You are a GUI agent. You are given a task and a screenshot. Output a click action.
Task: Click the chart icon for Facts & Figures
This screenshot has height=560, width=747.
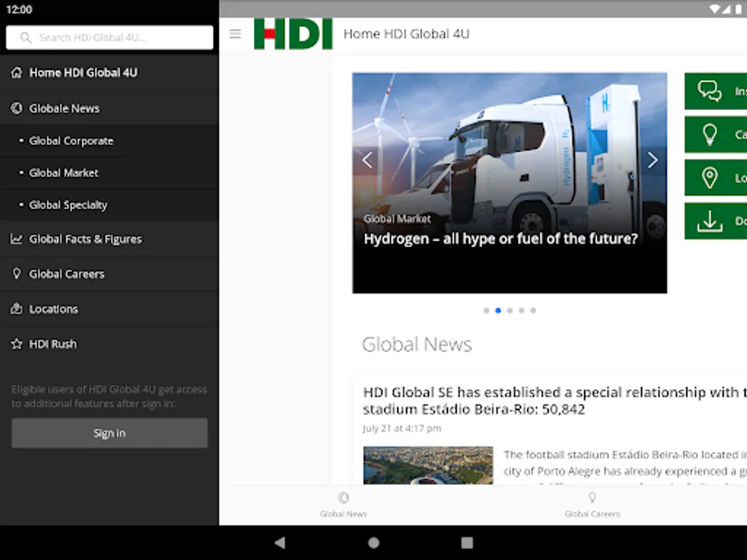[x=17, y=239]
